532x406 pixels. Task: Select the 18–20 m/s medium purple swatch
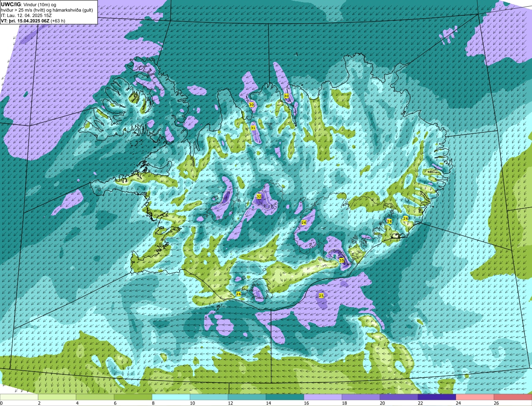361,397
